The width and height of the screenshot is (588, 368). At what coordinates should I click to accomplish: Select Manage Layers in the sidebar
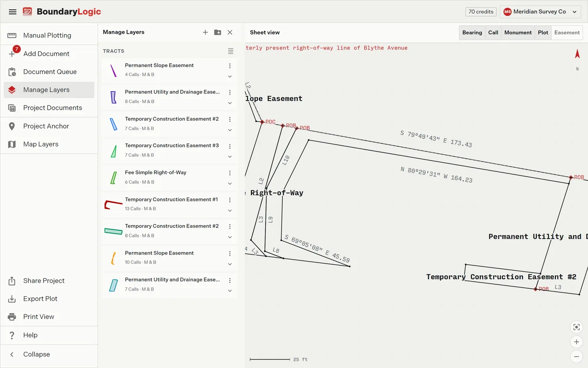49,90
